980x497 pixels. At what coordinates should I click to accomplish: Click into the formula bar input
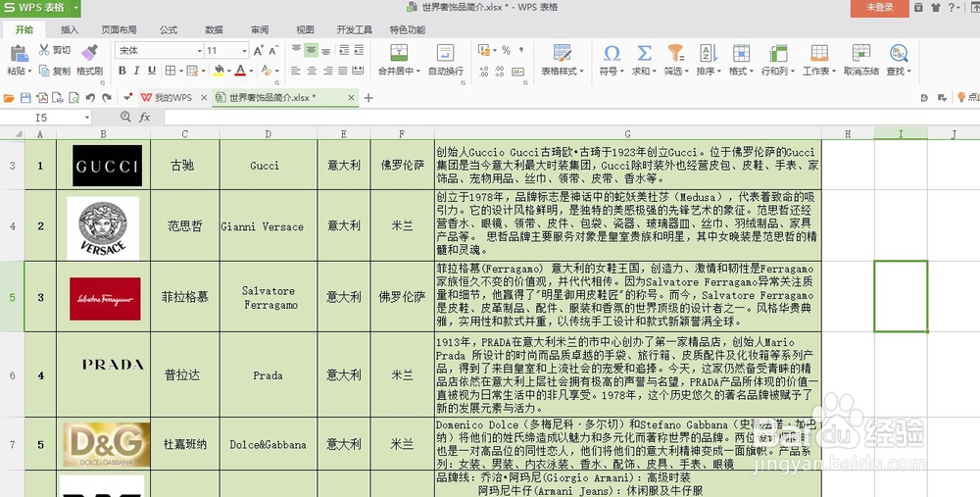point(571,117)
